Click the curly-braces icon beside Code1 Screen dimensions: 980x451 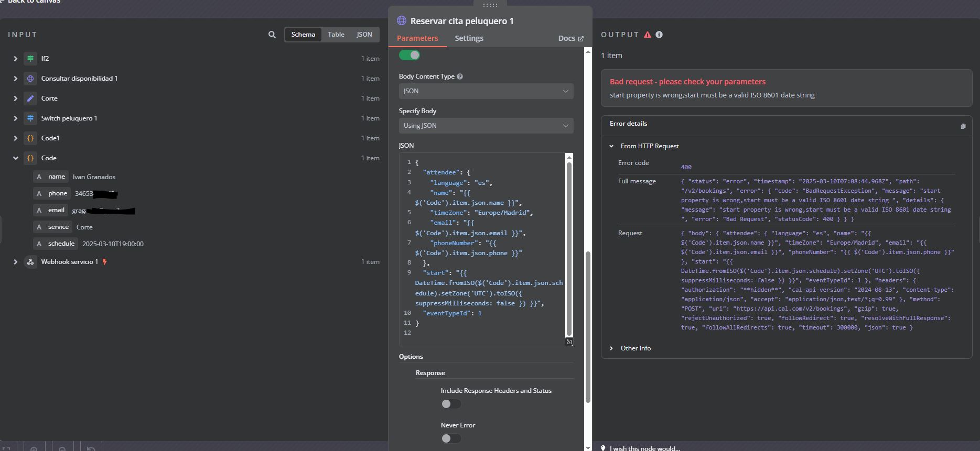30,138
